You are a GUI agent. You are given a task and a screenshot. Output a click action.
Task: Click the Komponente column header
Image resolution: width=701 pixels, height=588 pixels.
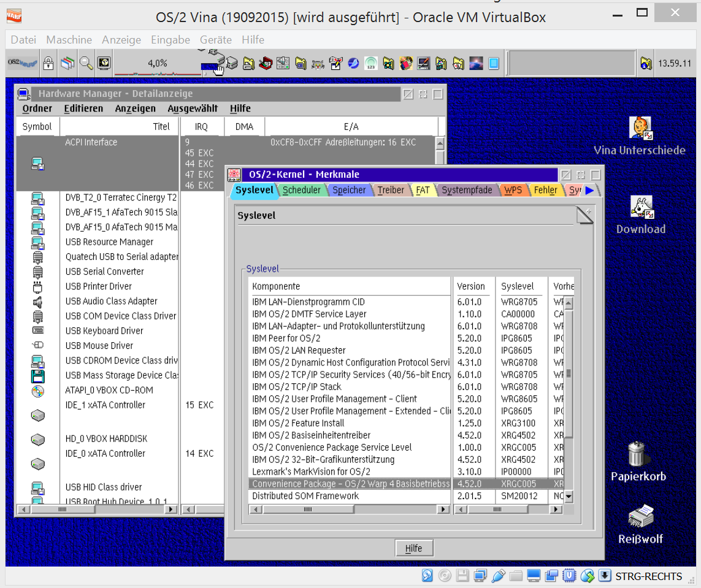coord(349,286)
